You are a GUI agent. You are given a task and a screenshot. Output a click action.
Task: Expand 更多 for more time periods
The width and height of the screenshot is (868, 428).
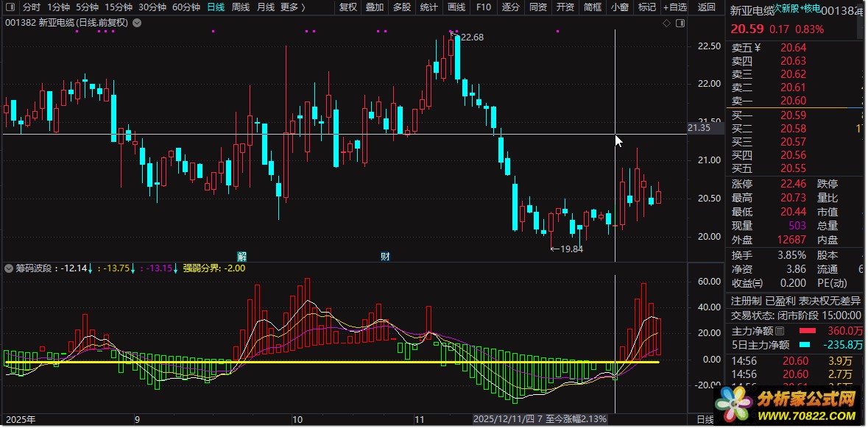pos(293,7)
